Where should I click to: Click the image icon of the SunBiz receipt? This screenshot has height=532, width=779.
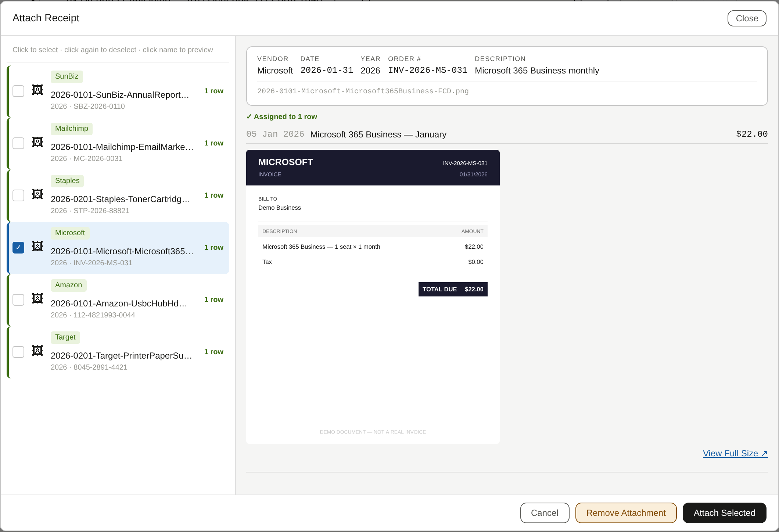point(37,90)
